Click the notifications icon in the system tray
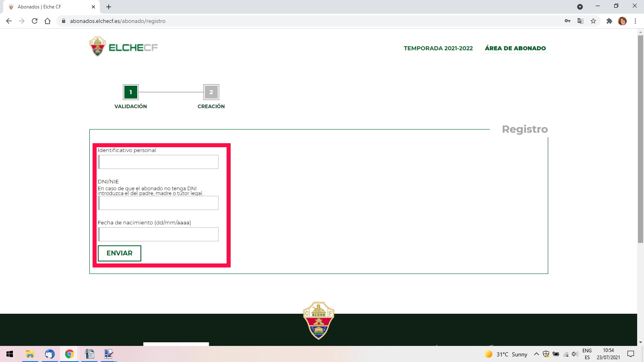This screenshot has width=644, height=362. (631, 354)
